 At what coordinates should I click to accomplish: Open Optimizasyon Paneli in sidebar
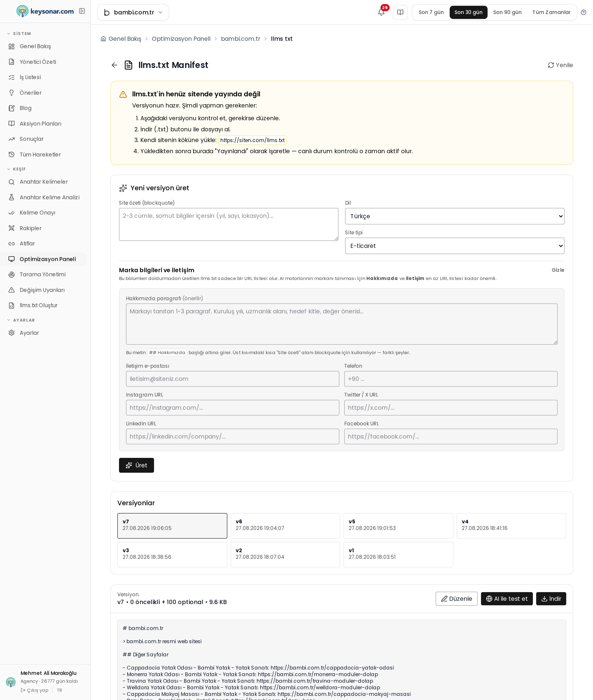click(43, 259)
